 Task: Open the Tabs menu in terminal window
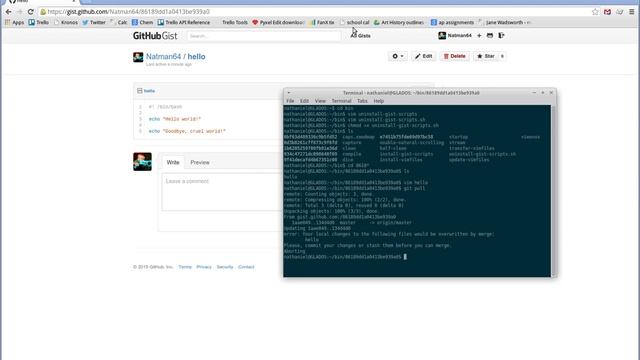pyautogui.click(x=362, y=101)
